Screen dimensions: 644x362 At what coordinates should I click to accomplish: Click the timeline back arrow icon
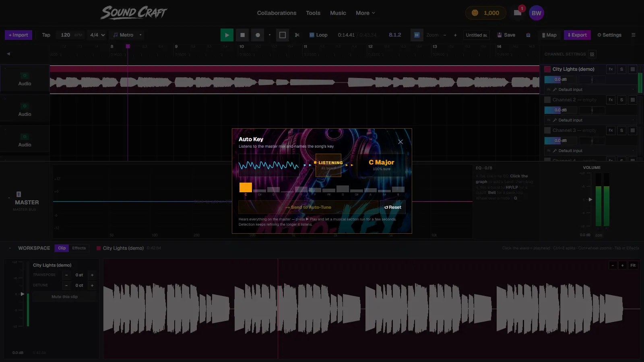click(x=8, y=53)
